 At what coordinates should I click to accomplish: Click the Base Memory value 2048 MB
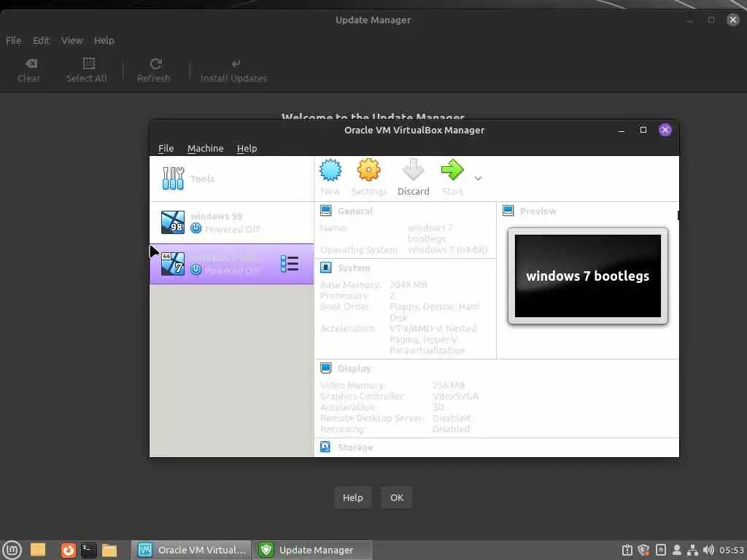click(409, 285)
